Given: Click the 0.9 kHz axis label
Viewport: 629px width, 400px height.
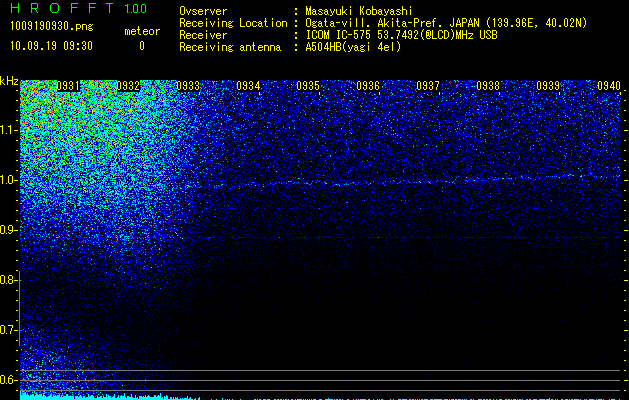Looking at the screenshot, I should click(x=8, y=230).
